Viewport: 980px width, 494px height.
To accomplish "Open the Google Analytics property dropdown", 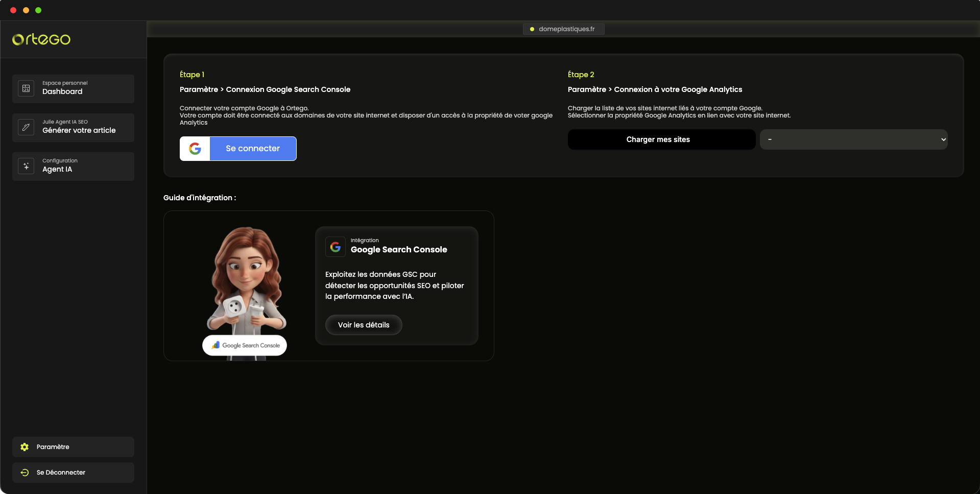I will (x=853, y=139).
